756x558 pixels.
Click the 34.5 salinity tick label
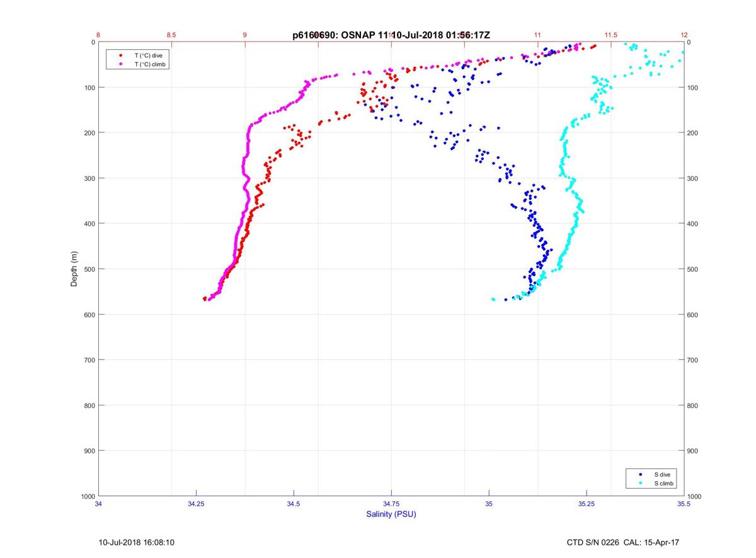point(294,504)
